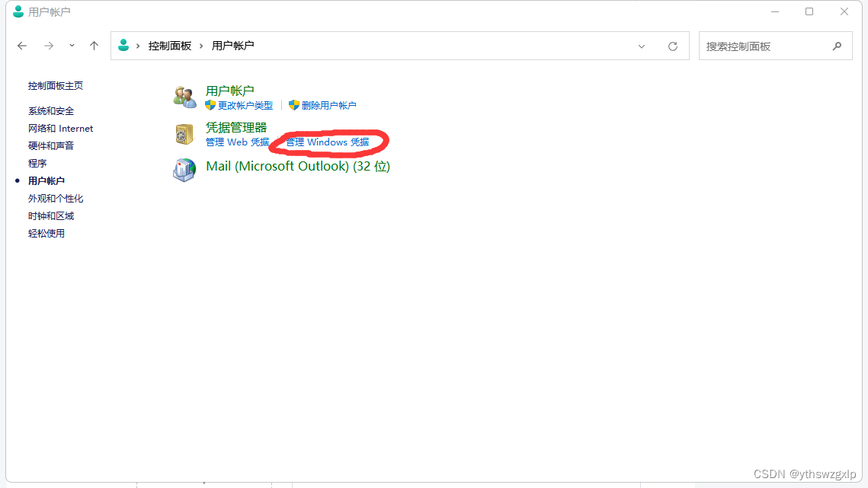Select 用户帐户 in the sidebar

point(46,181)
